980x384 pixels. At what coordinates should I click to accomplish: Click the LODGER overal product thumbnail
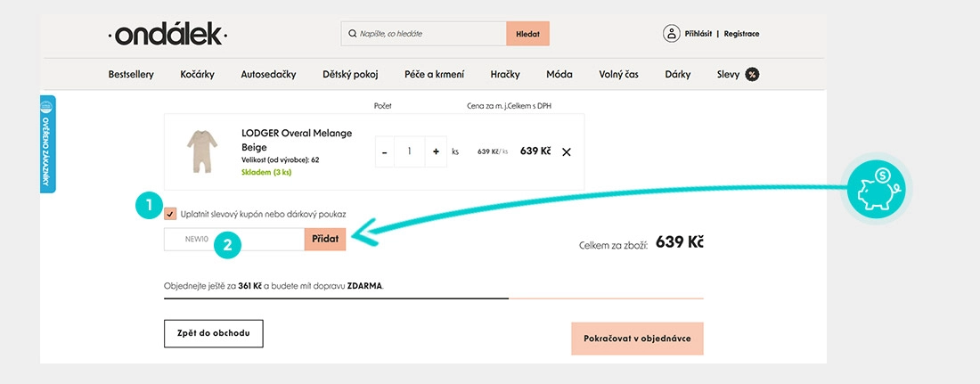pos(202,151)
